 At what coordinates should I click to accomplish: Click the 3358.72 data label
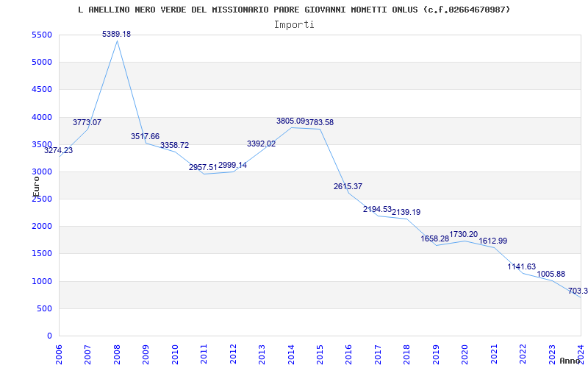175,145
